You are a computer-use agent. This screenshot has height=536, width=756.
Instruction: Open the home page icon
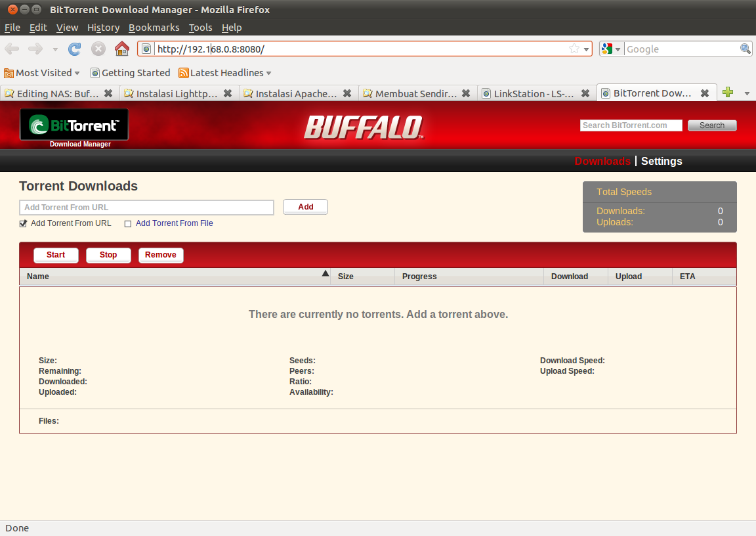122,48
